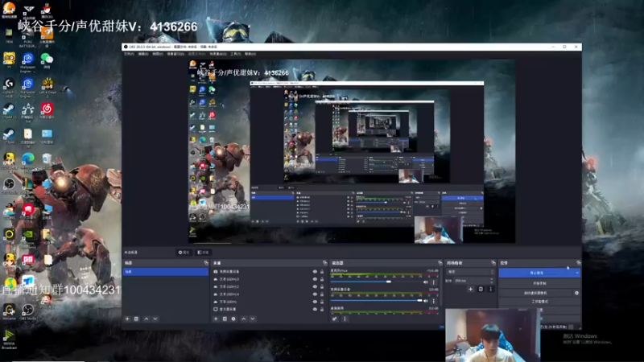The image size is (644, 362).
Task: Open the mixer panel's bottom three-dot menu
Action: click(x=345, y=319)
